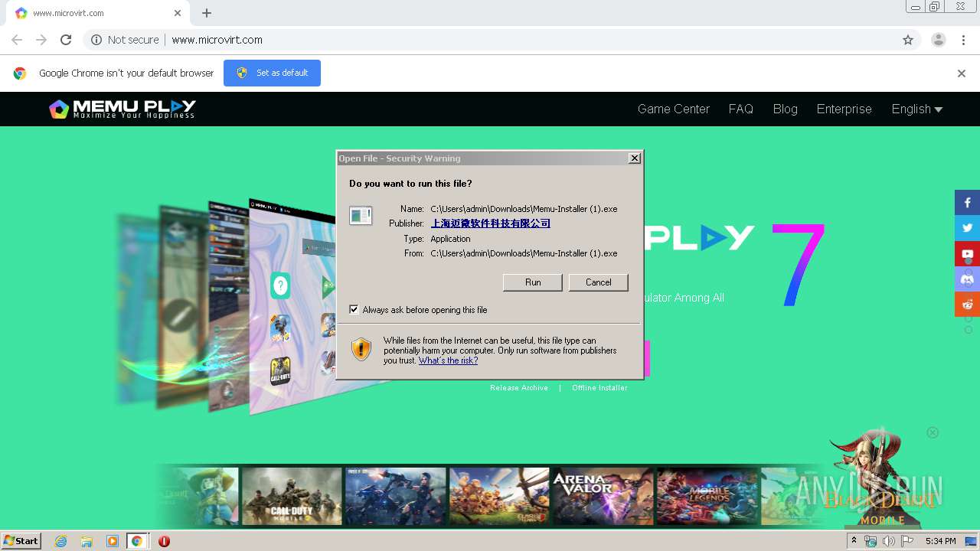Open Windows Explorer folder in taskbar
This screenshot has height=551, width=980.
87,541
